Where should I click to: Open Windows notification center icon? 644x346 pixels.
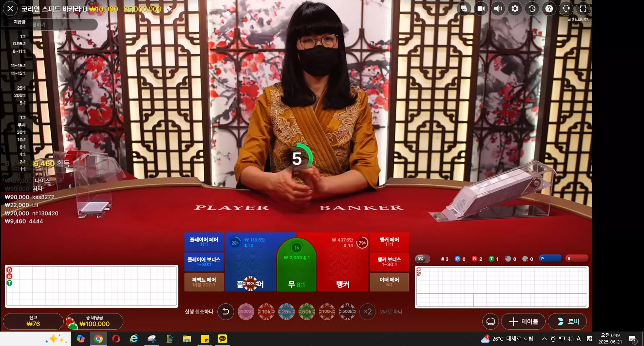tap(632, 339)
